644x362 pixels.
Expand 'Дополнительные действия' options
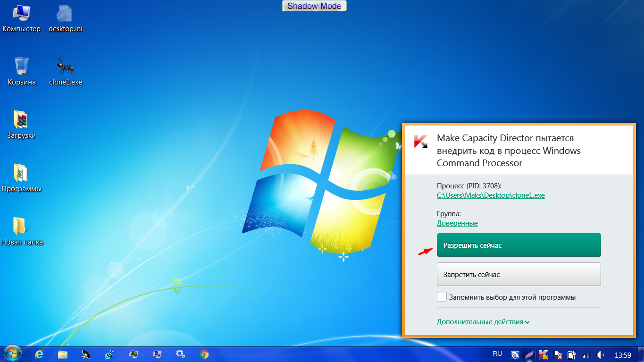point(483,322)
